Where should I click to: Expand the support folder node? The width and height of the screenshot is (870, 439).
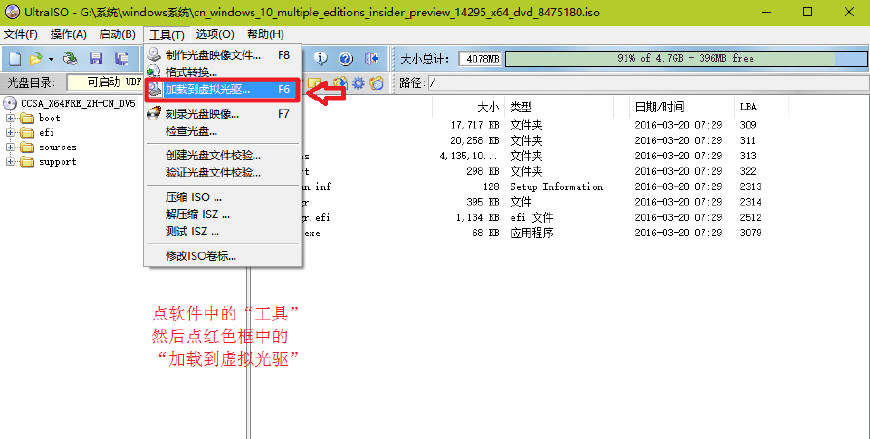(x=10, y=162)
